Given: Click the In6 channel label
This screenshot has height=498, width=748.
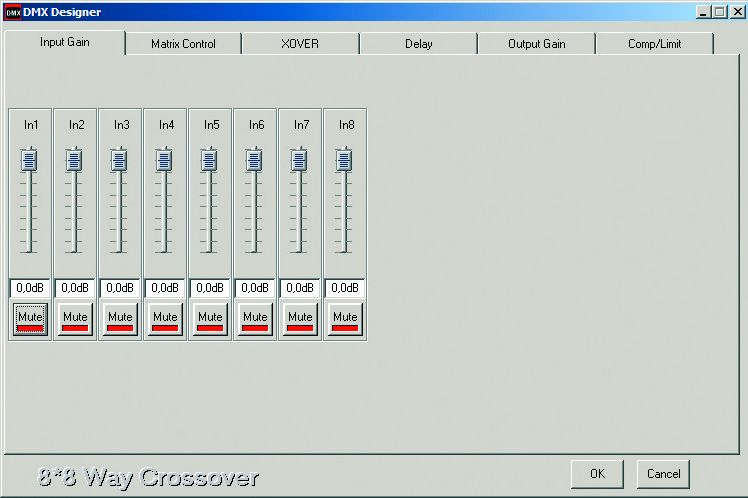Looking at the screenshot, I should (x=256, y=125).
